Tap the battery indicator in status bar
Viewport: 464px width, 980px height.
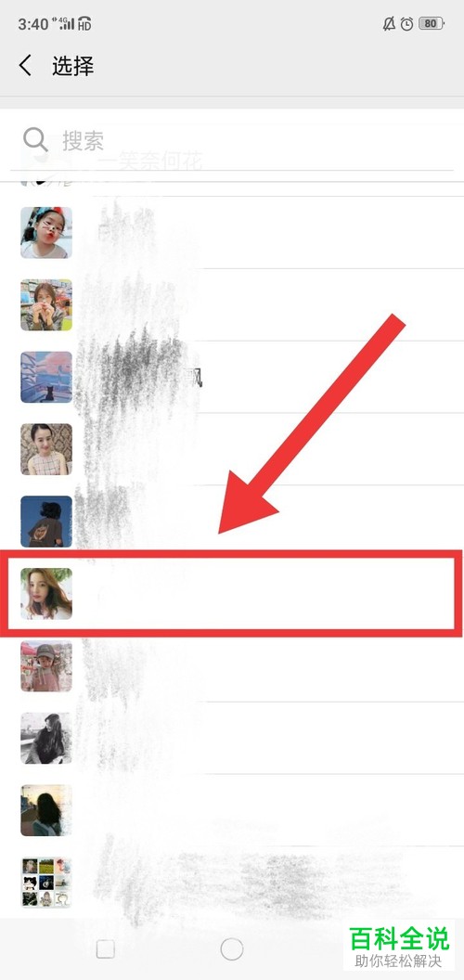431,24
